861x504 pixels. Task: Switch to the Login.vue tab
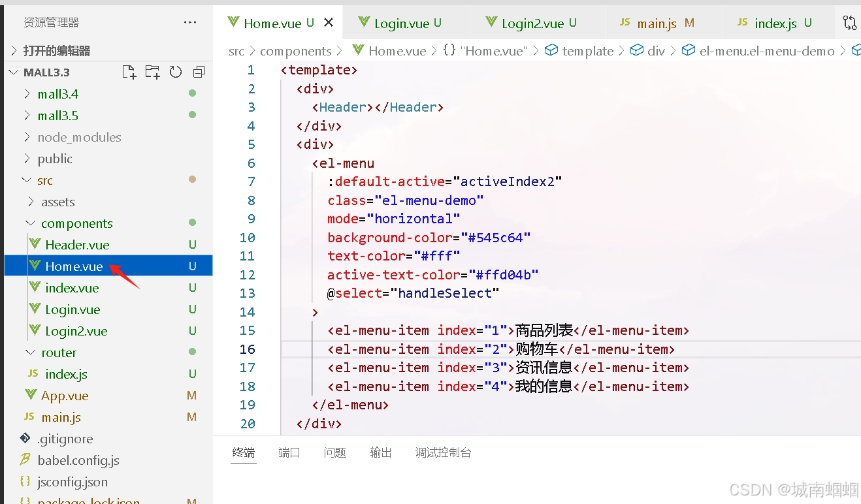[406, 23]
